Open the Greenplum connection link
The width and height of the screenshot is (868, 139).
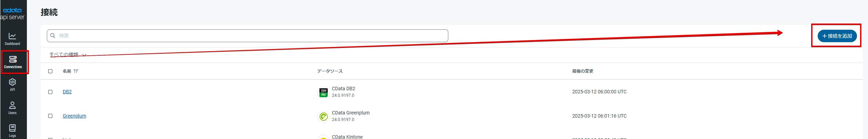[74, 116]
